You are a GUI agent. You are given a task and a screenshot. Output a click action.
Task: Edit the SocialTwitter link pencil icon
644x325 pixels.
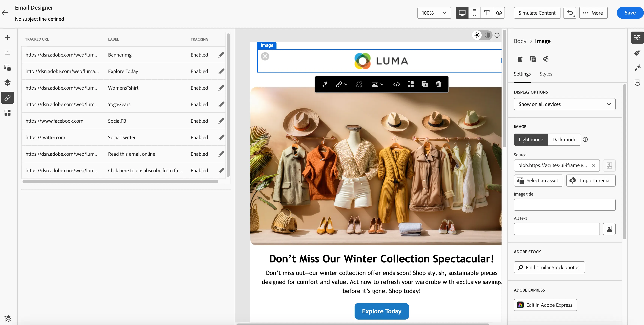coord(221,137)
